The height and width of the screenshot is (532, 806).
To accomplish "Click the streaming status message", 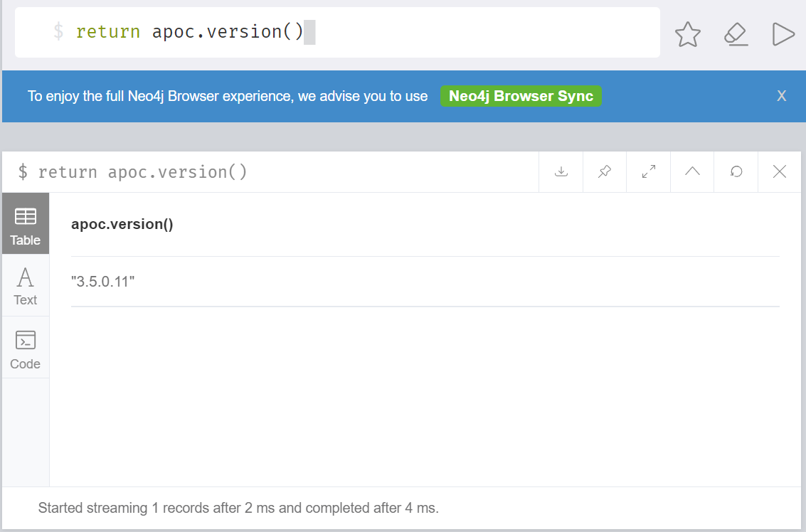I will pos(238,508).
